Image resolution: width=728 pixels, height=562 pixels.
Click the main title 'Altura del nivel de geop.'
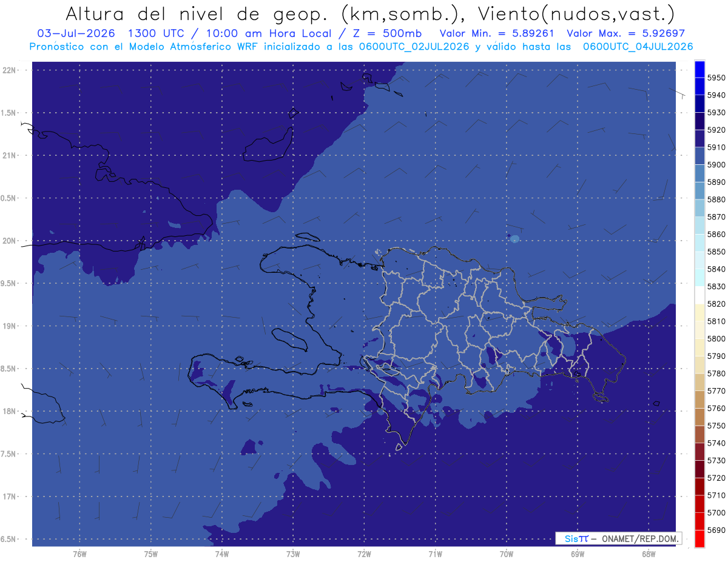[198, 13]
